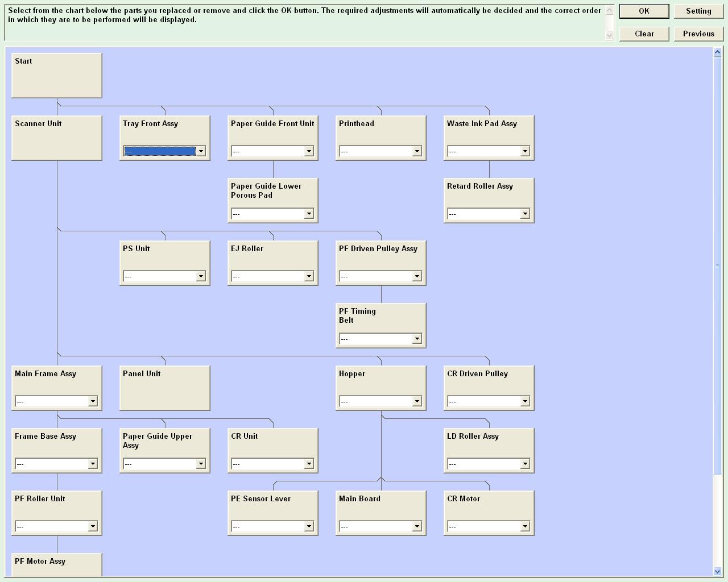Open the Setting button
The width and height of the screenshot is (728, 582).
point(698,11)
